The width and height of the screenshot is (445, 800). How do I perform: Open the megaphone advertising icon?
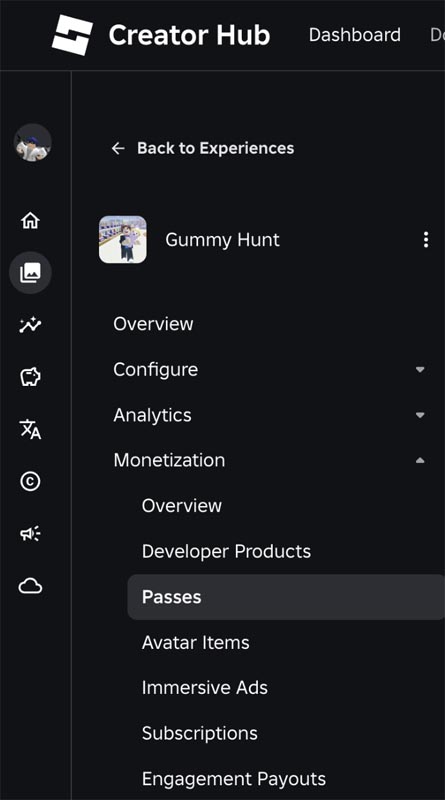(x=30, y=534)
